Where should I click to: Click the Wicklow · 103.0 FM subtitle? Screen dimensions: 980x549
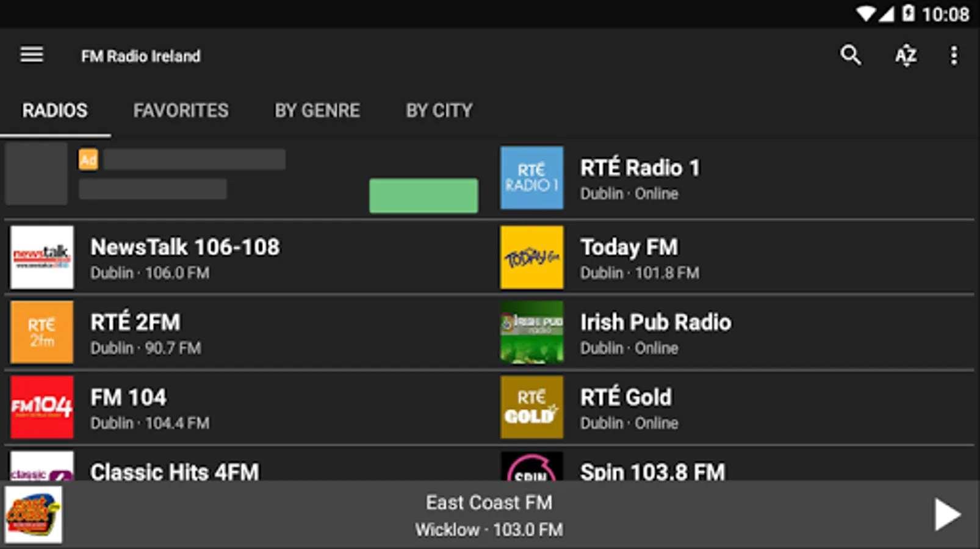[x=489, y=529]
